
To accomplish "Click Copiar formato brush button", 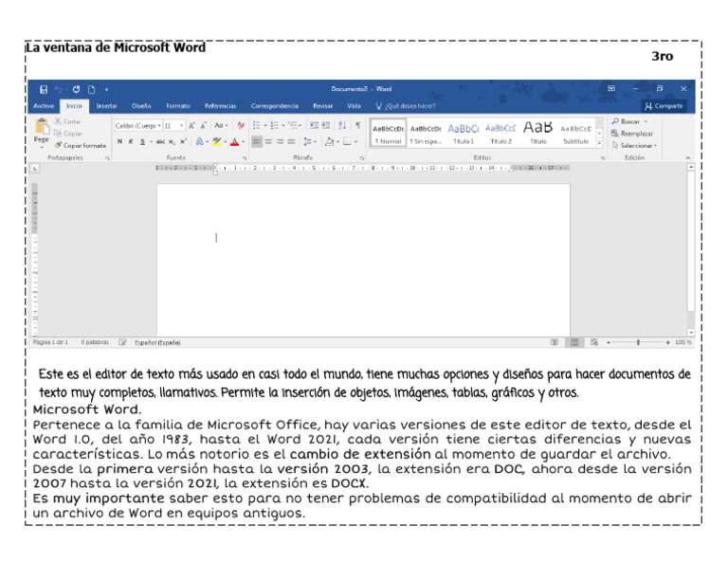I will (81, 145).
